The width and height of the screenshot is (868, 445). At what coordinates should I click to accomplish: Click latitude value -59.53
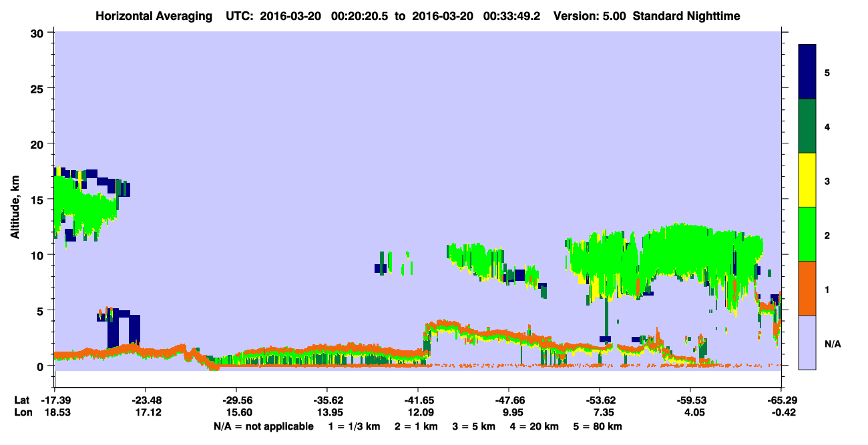point(690,400)
